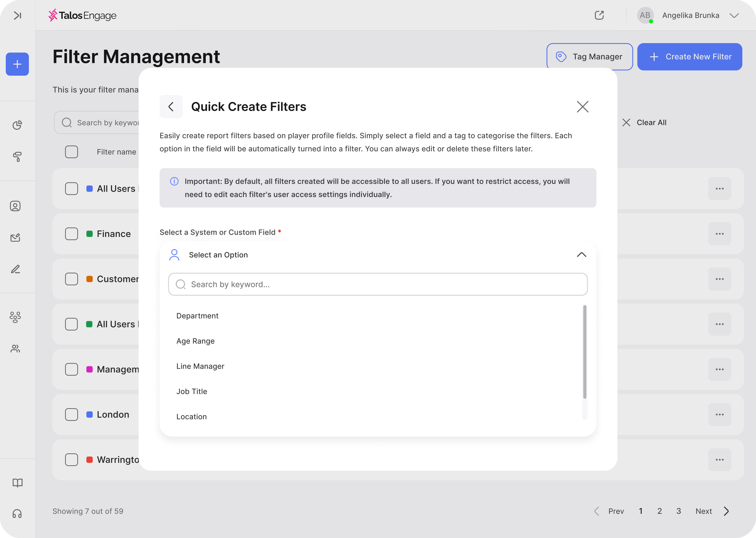Click the tag icon in Tag Manager
The image size is (756, 538).
(561, 57)
